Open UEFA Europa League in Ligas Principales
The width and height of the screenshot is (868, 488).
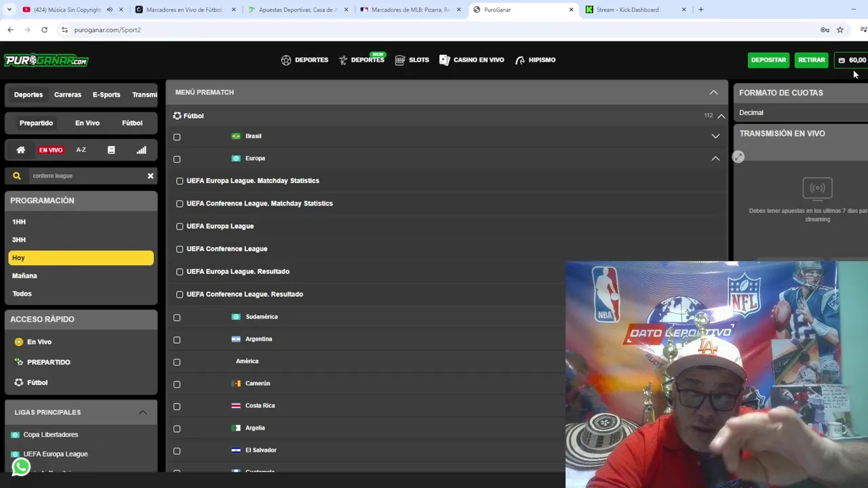56,454
